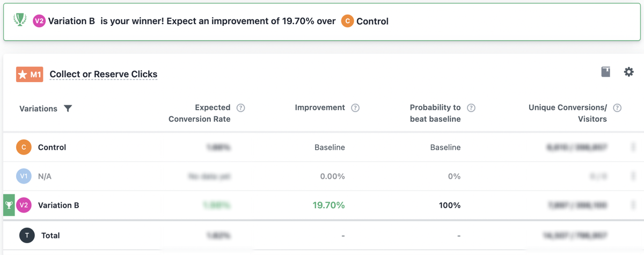The width and height of the screenshot is (644, 255).
Task: Click help icon beside Probability to beat baseline
Action: tap(471, 108)
